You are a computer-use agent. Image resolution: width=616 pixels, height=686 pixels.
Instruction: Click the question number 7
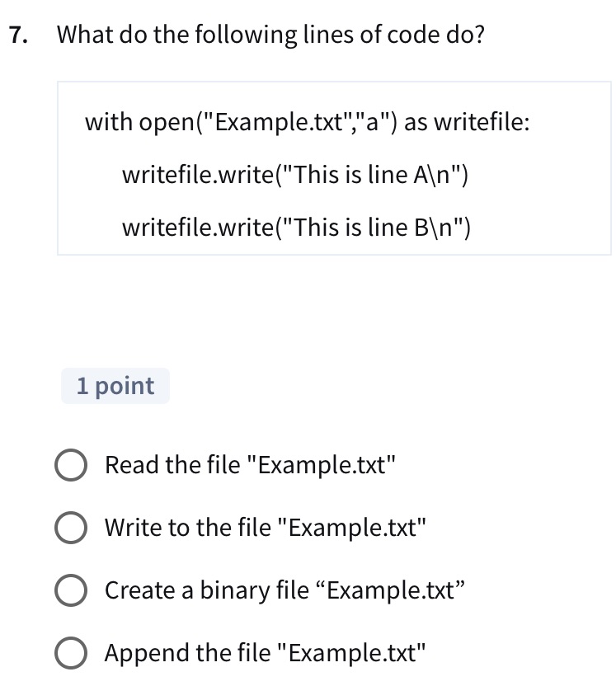15,35
